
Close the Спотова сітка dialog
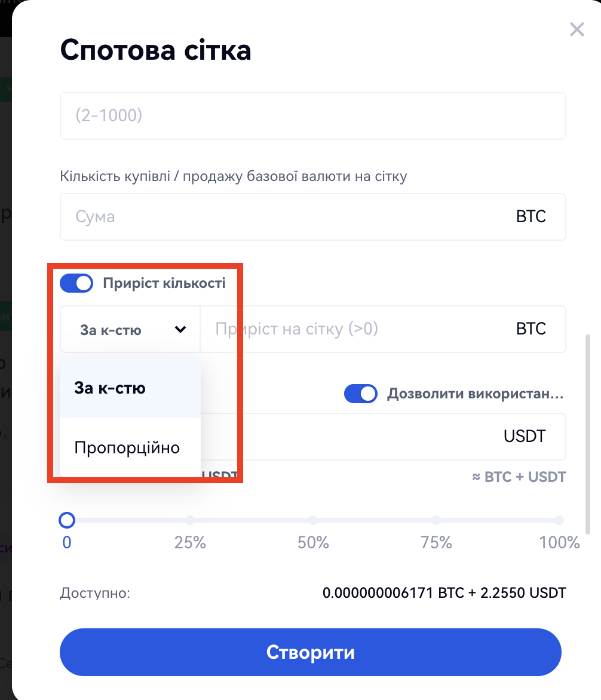[x=577, y=30]
